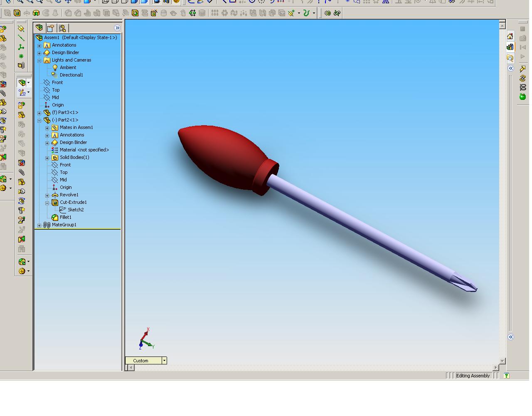The height and width of the screenshot is (416, 532).
Task: Switch to the ConfigurationManager tab
Action: [62, 28]
